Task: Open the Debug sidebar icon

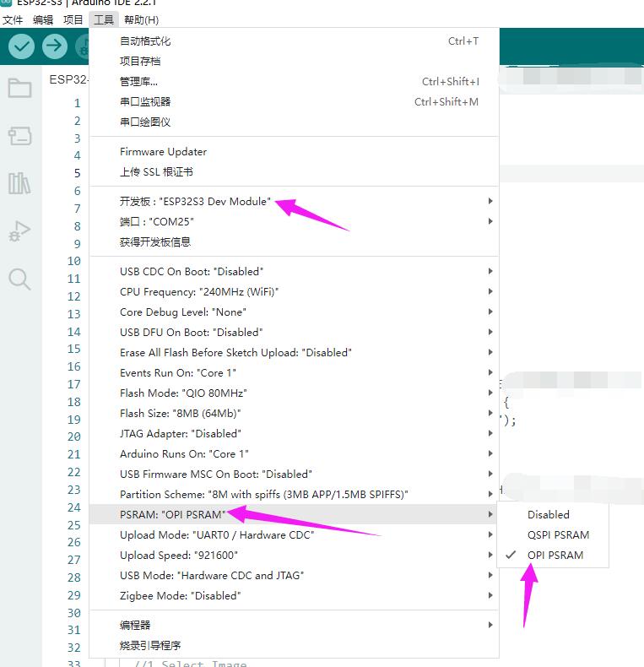Action: point(19,230)
